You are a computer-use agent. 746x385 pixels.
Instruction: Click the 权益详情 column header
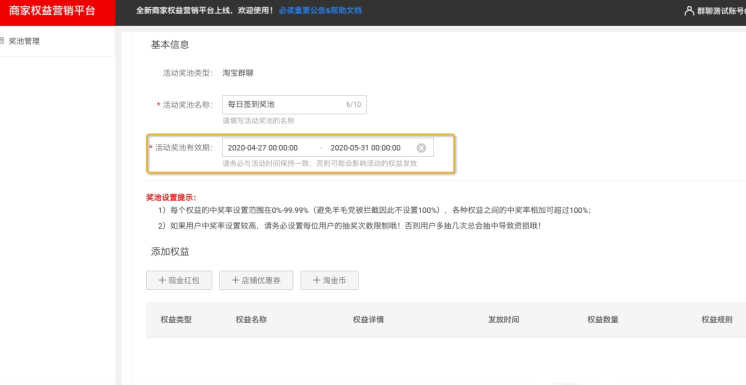coord(368,320)
